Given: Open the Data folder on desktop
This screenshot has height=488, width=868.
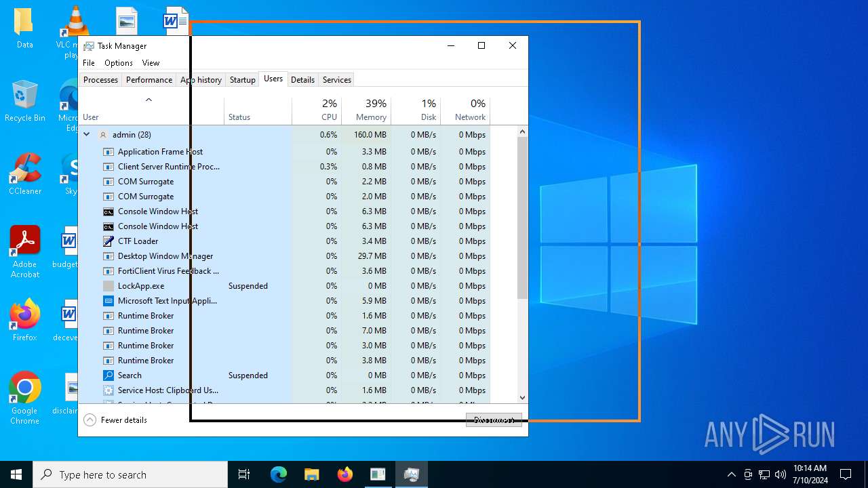Looking at the screenshot, I should click(x=25, y=28).
